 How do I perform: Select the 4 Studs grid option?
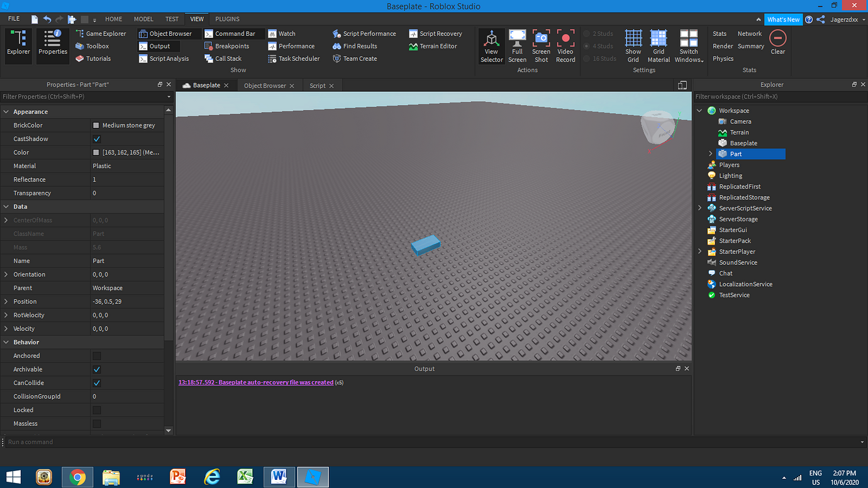(598, 46)
